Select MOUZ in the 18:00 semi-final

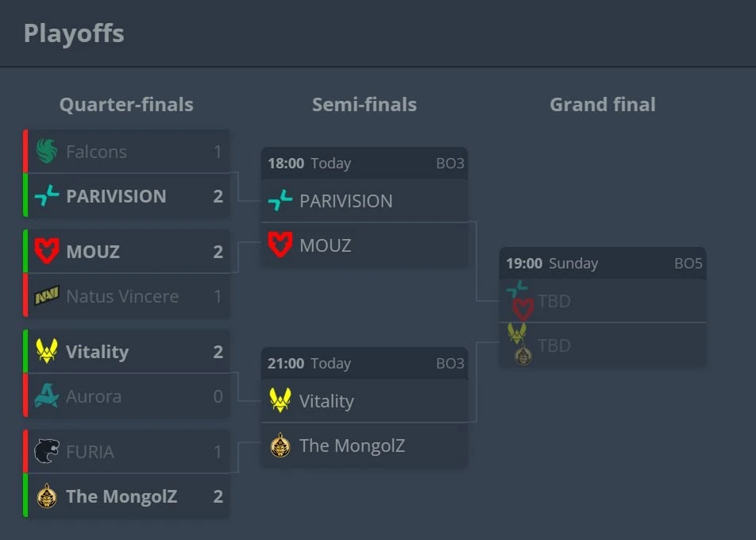point(325,245)
